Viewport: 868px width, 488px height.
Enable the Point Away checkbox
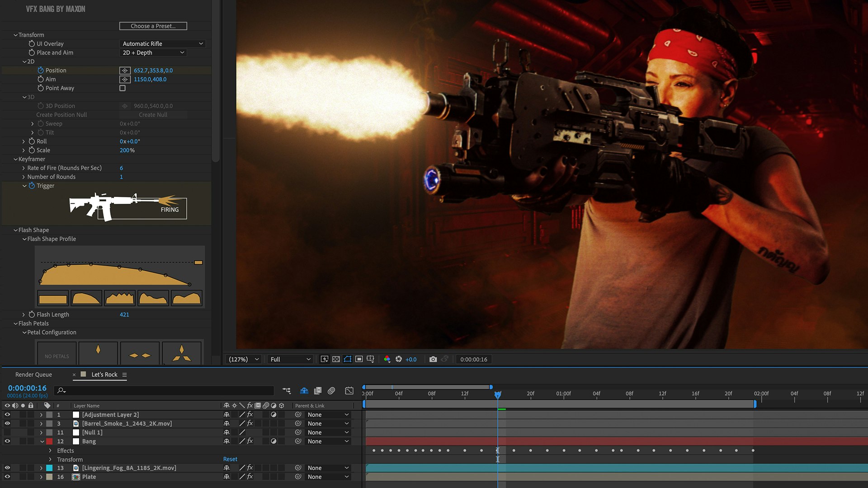coord(123,88)
